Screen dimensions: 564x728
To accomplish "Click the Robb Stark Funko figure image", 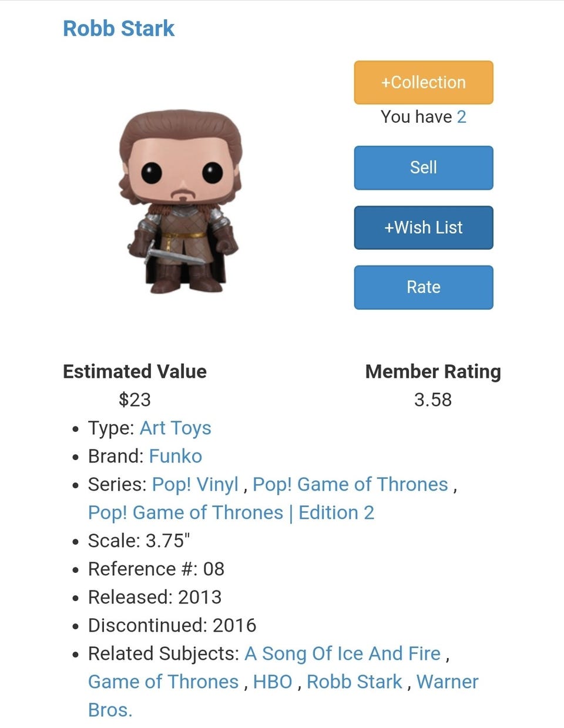I will (x=180, y=201).
